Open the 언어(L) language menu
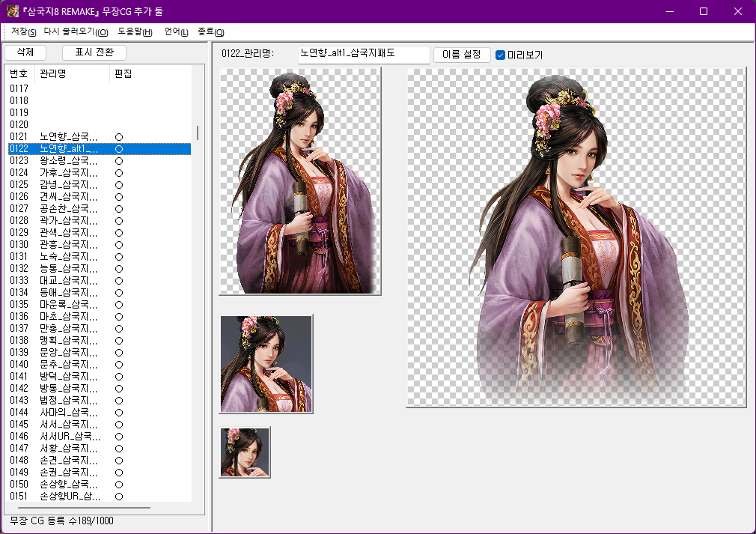Viewport: 756px width, 534px height. point(176,32)
